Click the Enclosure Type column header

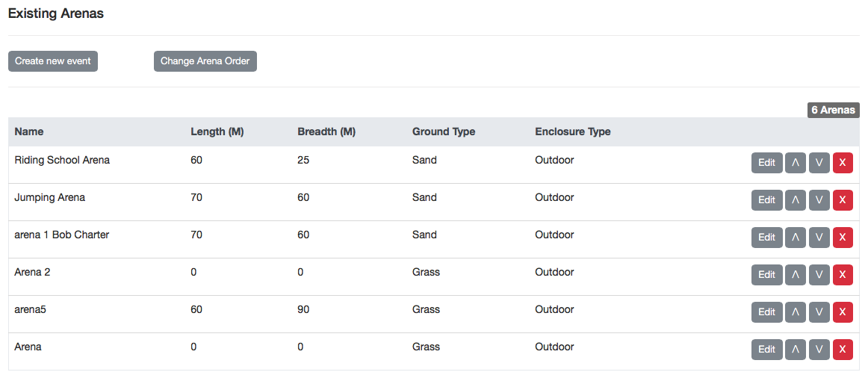click(572, 131)
